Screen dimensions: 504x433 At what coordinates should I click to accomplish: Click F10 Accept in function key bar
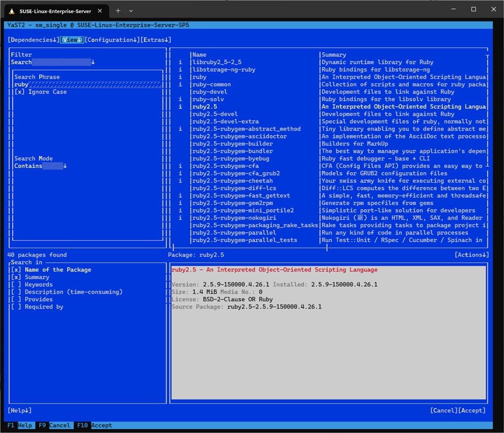(x=95, y=425)
